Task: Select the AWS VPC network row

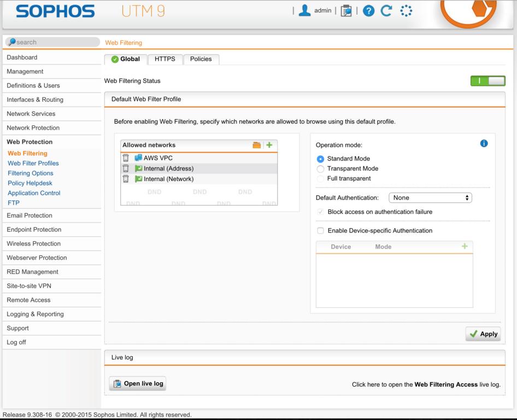Action: (199, 157)
